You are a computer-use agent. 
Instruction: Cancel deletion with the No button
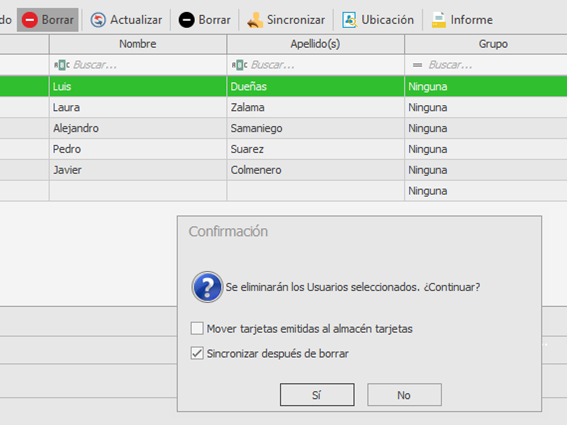coord(404,395)
